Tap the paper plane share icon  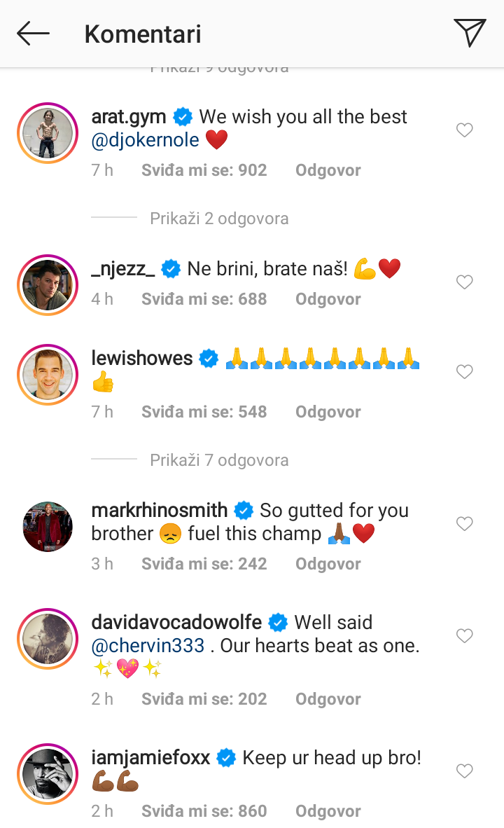point(469,33)
